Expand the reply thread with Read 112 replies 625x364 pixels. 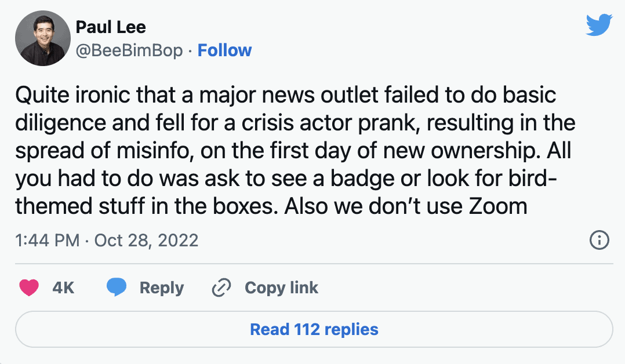click(x=312, y=329)
